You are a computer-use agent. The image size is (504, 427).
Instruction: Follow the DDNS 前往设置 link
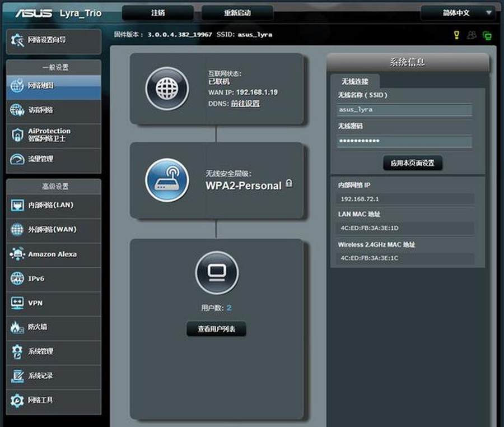[245, 104]
